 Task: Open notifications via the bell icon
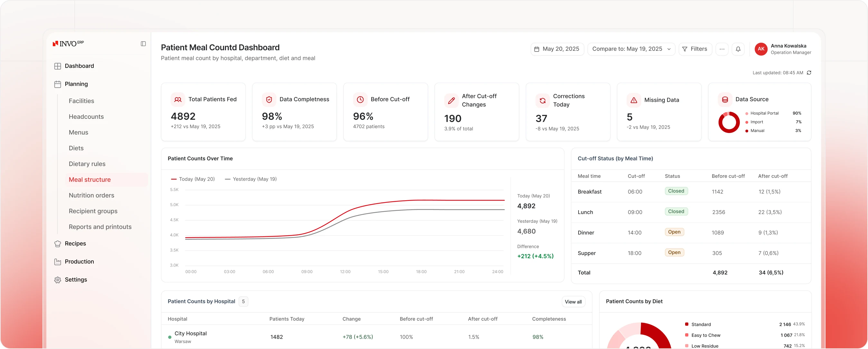(x=738, y=49)
